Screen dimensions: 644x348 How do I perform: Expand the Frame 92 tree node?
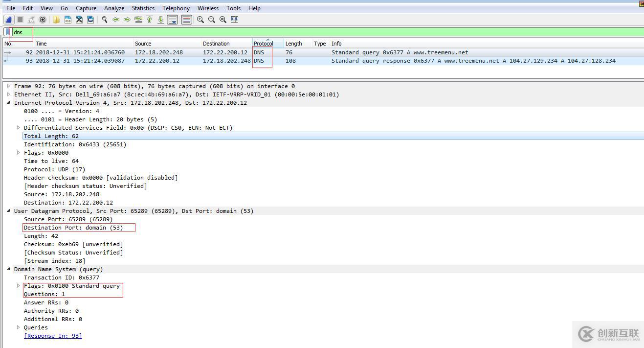click(x=9, y=86)
